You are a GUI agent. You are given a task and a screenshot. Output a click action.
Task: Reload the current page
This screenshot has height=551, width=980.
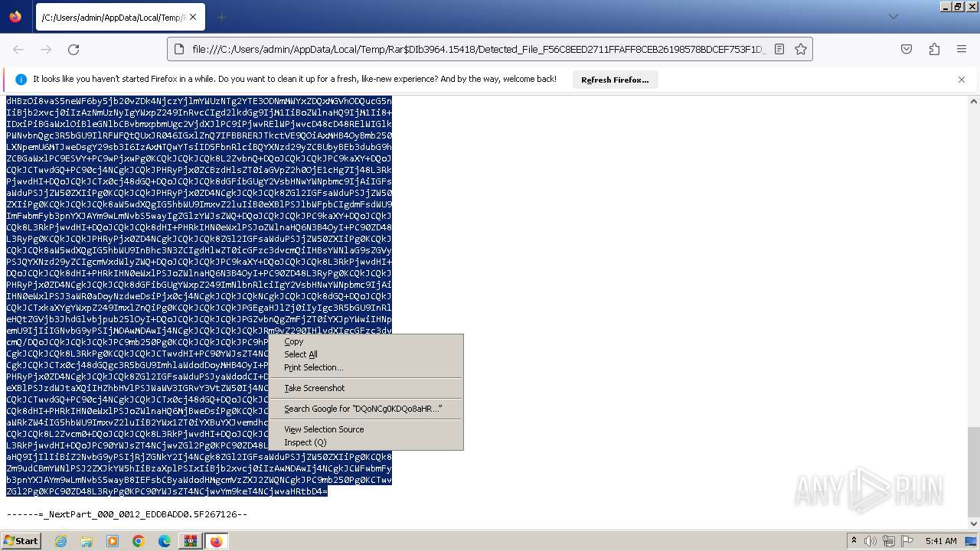[x=73, y=49]
